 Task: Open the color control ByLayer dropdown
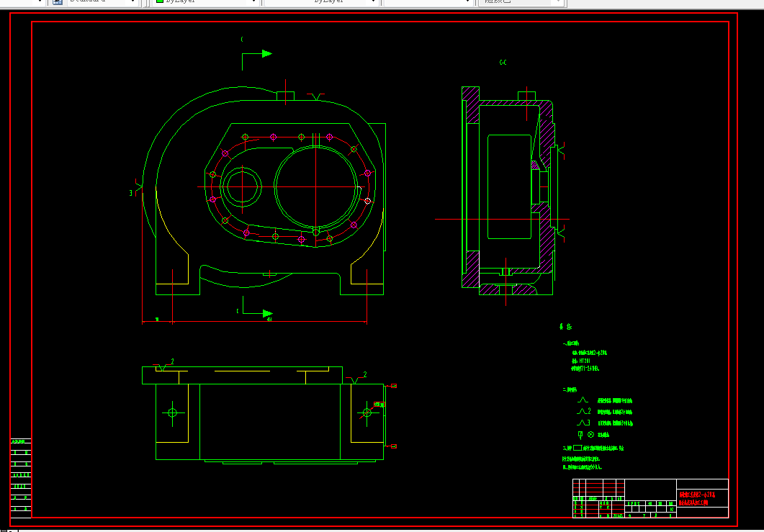pos(206,2)
